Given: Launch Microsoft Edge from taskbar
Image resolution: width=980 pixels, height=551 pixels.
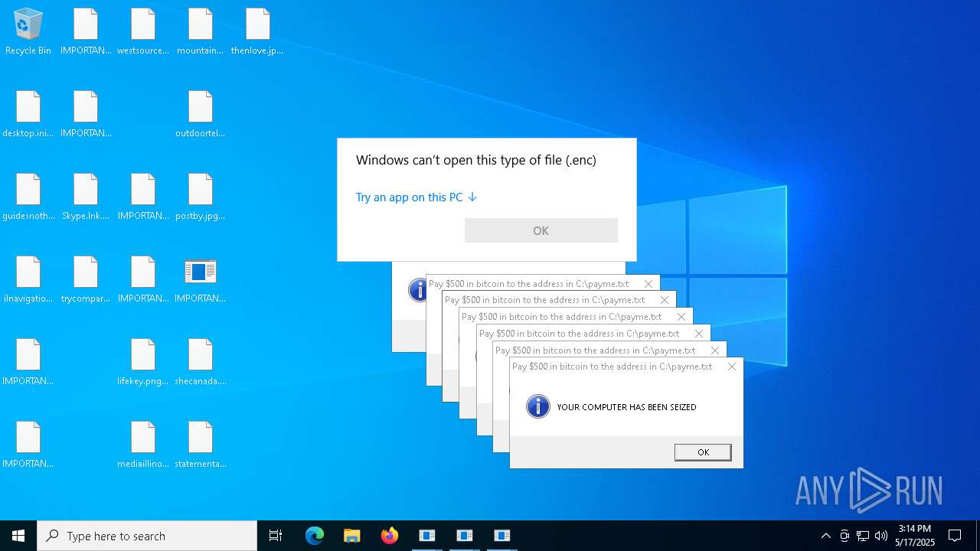Looking at the screenshot, I should (315, 536).
